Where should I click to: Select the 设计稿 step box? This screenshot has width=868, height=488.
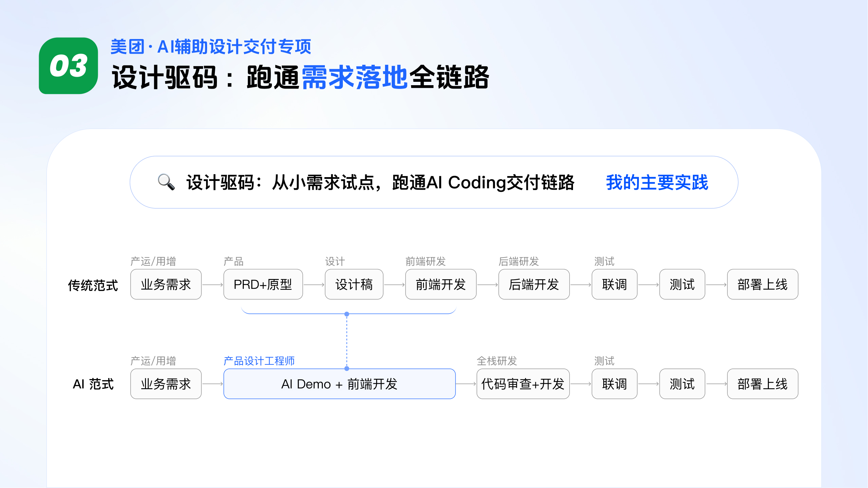354,284
